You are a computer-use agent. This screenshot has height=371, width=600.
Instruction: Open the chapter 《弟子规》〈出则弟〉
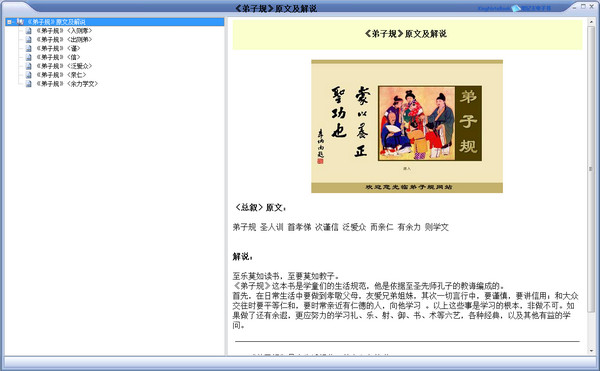pyautogui.click(x=64, y=39)
